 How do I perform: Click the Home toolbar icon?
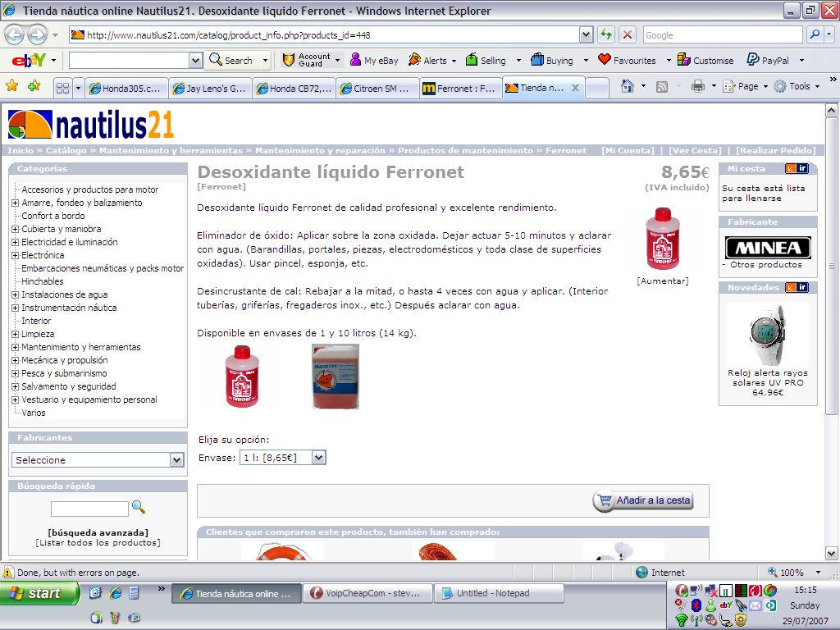(x=628, y=87)
